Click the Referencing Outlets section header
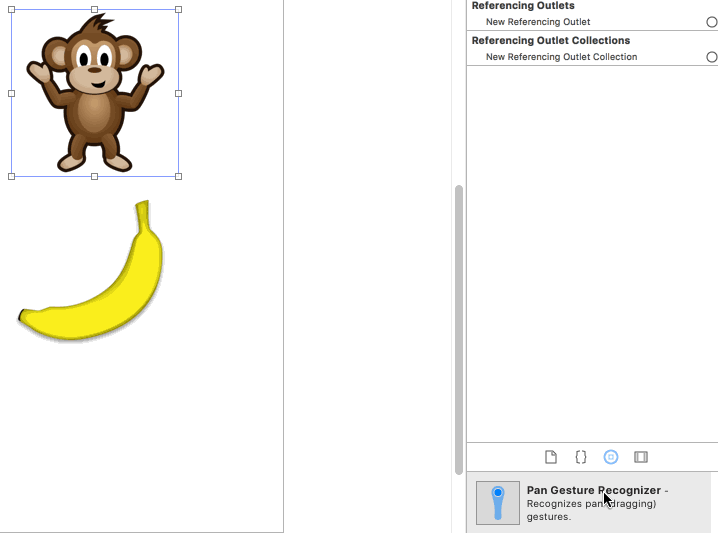 [x=523, y=6]
